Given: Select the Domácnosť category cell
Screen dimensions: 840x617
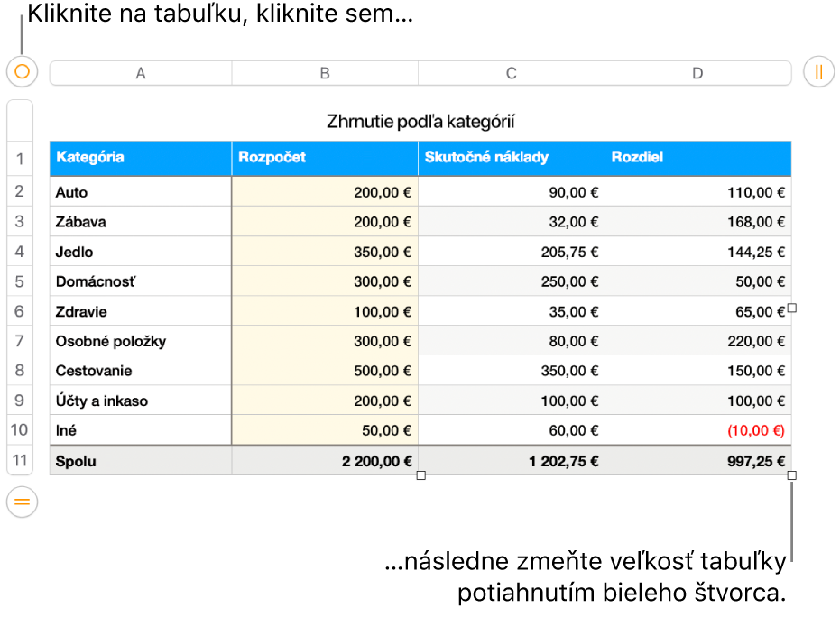Looking at the screenshot, I should click(x=141, y=281).
